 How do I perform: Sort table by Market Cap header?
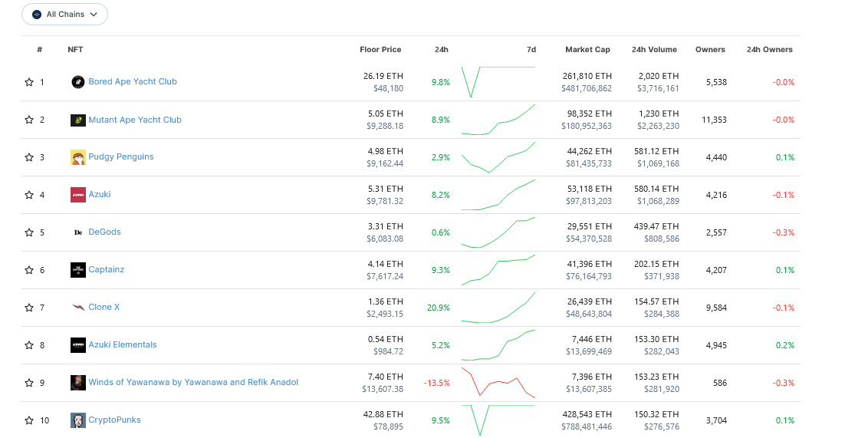(587, 49)
